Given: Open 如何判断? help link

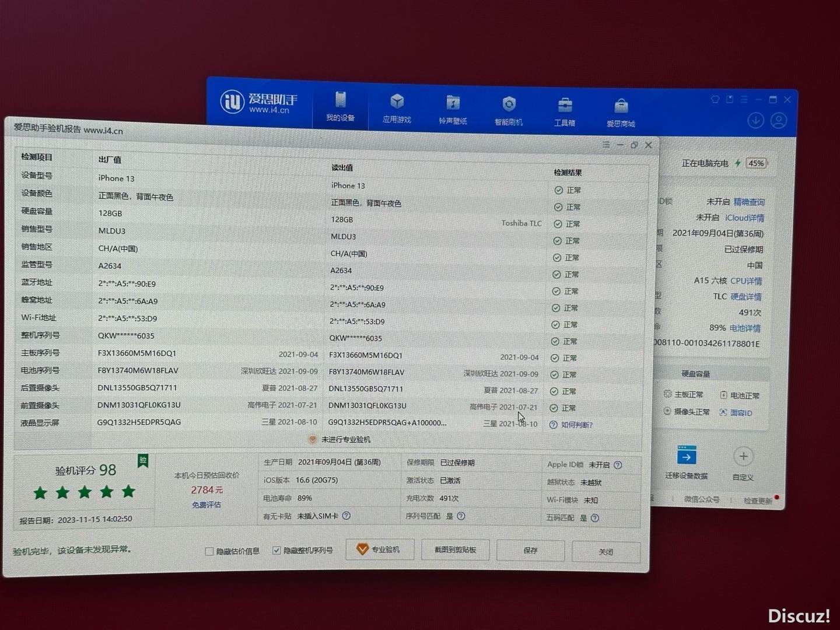Looking at the screenshot, I should [576, 425].
